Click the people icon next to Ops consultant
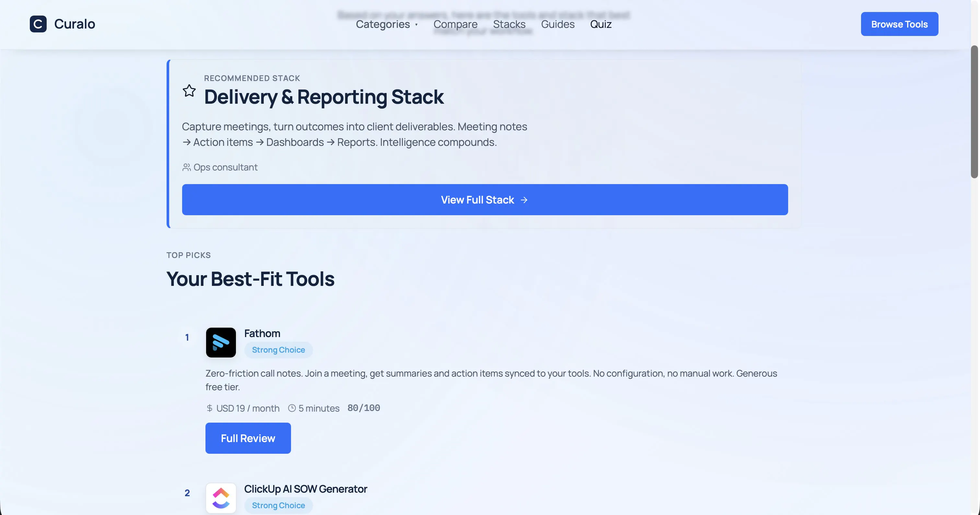Screen dimensions: 980x515 186,167
